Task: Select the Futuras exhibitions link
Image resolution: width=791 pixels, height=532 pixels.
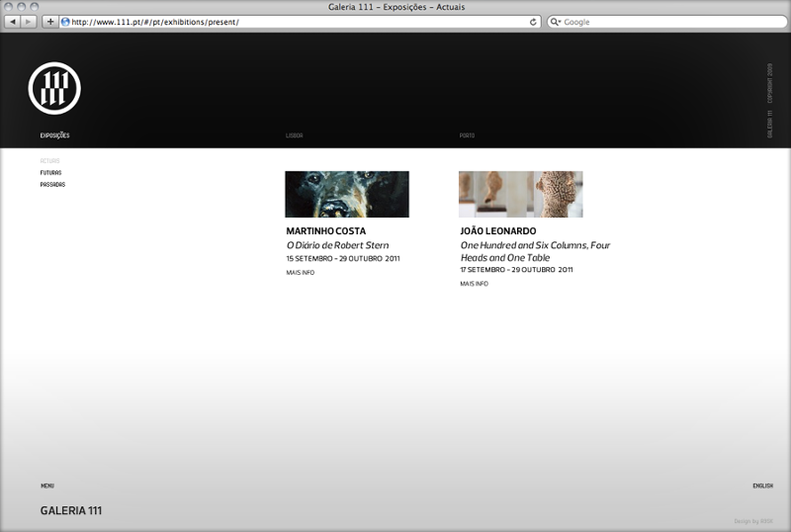Action: point(50,173)
